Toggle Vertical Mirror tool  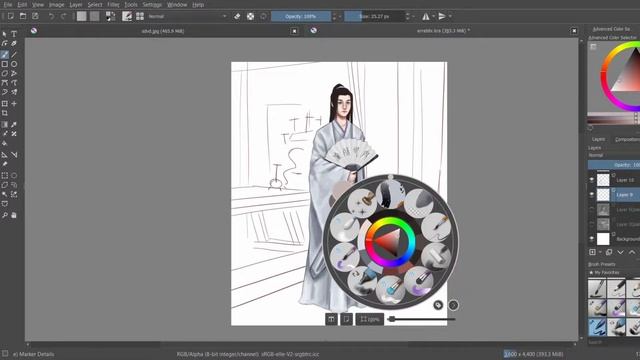coord(442,16)
